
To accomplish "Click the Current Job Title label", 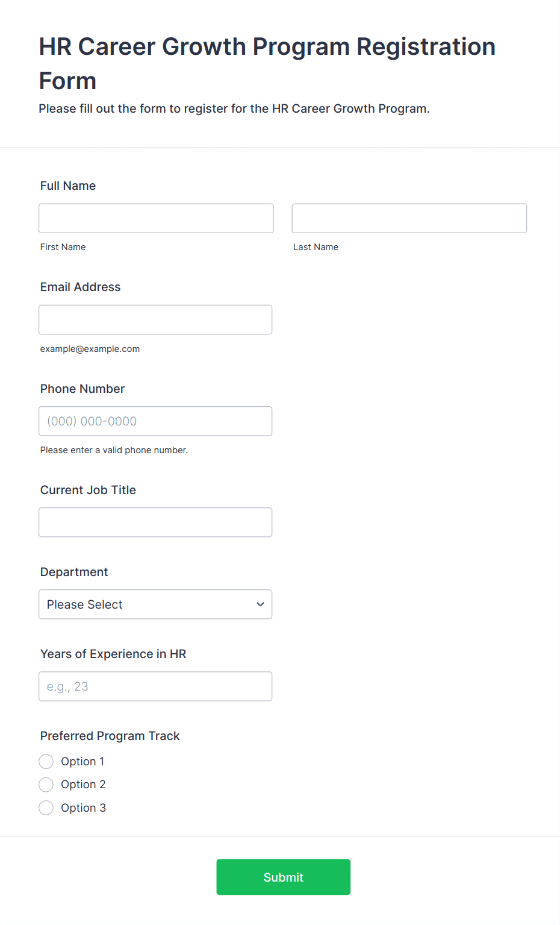I will (x=88, y=490).
